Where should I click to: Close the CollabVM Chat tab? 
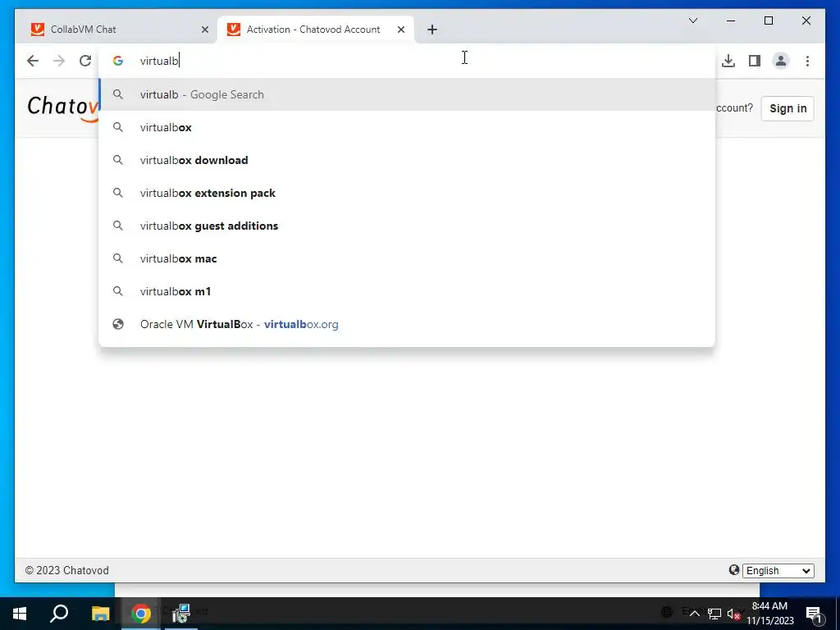[x=204, y=30]
